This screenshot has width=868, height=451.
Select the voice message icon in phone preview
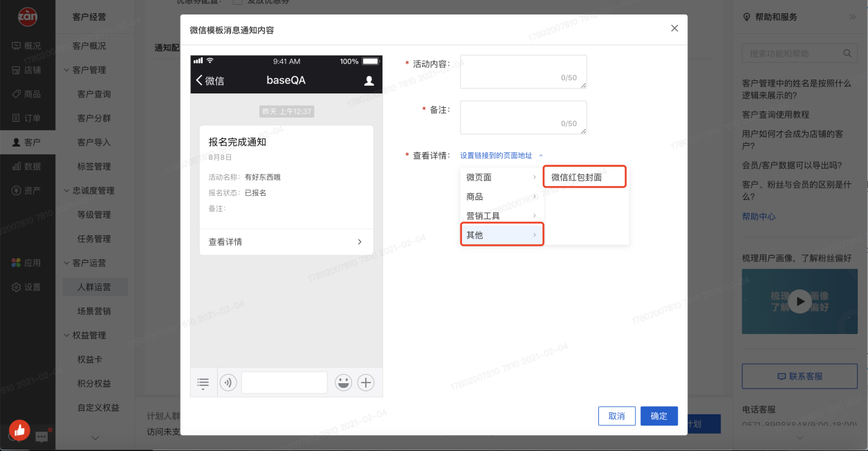click(228, 382)
